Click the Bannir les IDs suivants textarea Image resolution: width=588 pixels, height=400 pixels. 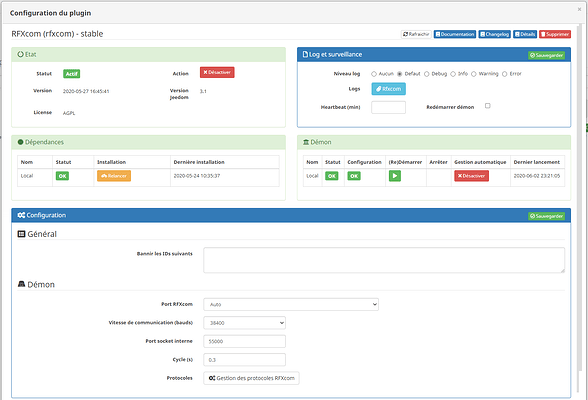pyautogui.click(x=384, y=260)
